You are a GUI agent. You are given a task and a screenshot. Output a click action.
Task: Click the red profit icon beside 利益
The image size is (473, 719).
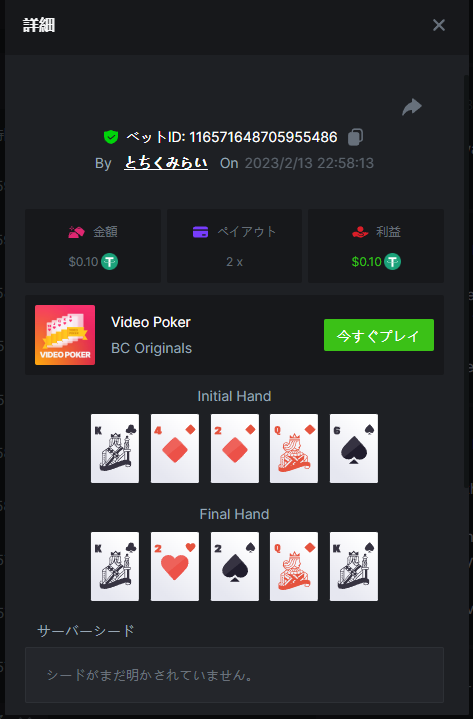click(x=360, y=232)
